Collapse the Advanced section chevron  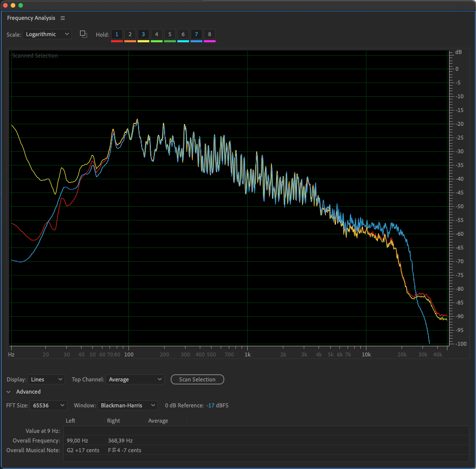pos(9,392)
